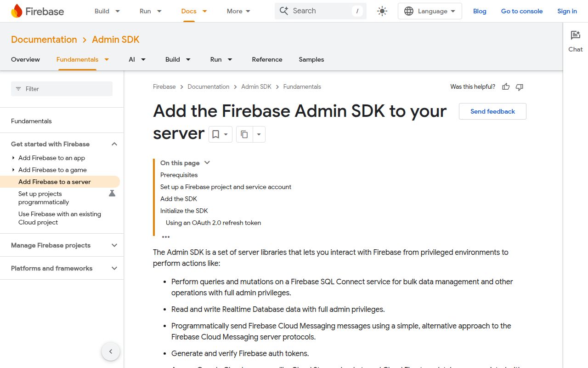Open the Blog link

point(480,11)
